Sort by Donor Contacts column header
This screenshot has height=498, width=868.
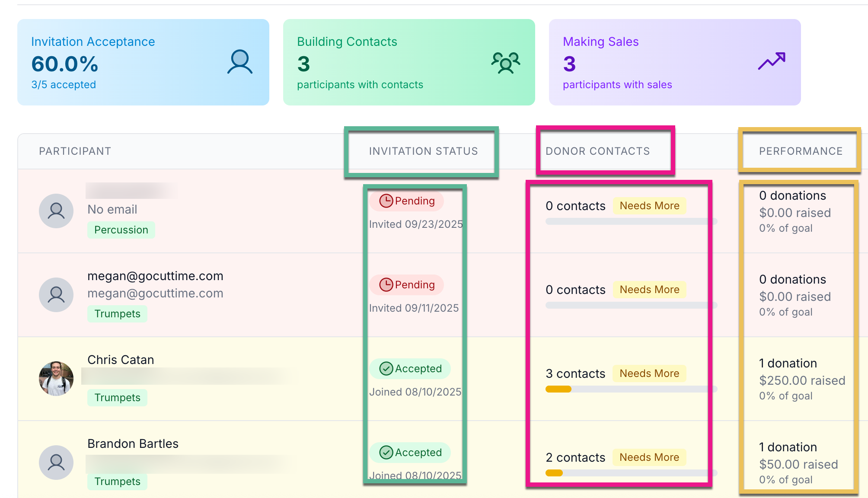click(x=597, y=151)
